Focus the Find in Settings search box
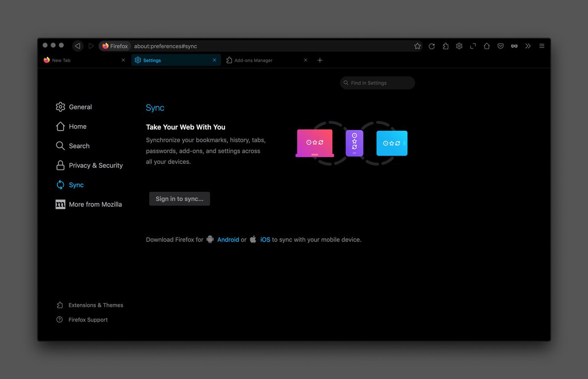This screenshot has width=588, height=379. (x=377, y=83)
